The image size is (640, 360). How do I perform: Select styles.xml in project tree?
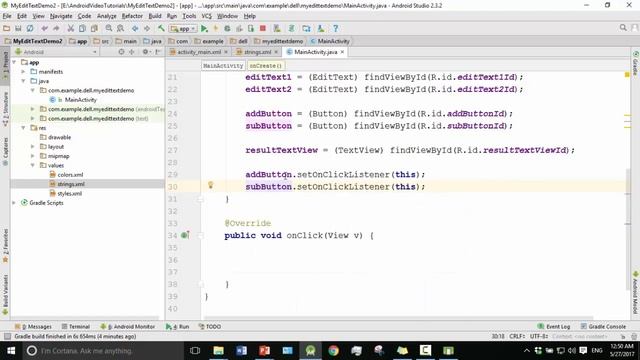point(69,193)
